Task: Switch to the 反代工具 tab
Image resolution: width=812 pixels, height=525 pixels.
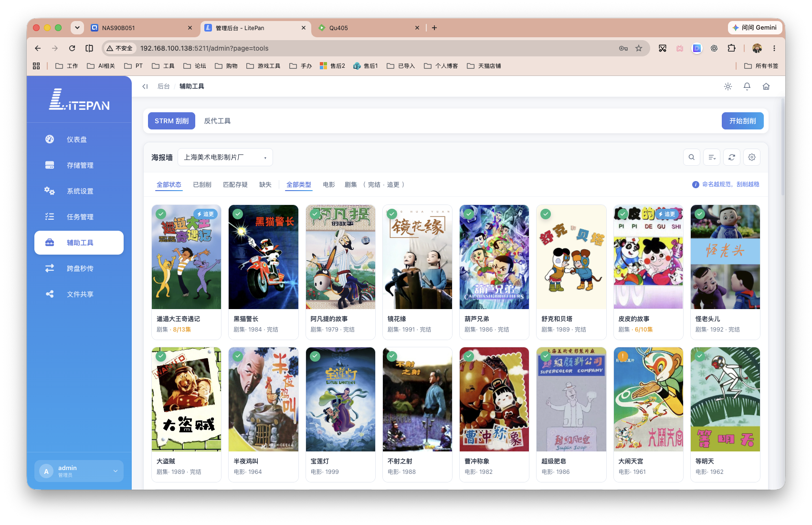Action: tap(217, 121)
